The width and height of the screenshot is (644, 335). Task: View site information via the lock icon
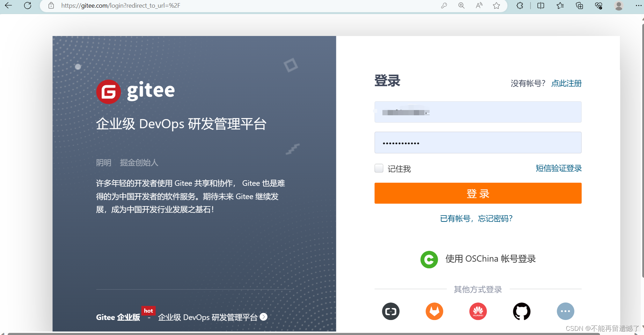pos(51,6)
